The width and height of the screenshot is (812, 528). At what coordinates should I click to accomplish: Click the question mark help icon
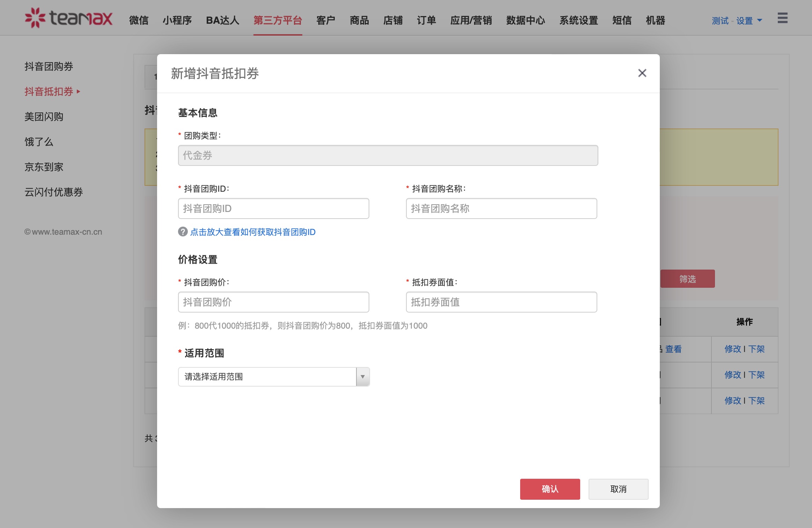[183, 232]
